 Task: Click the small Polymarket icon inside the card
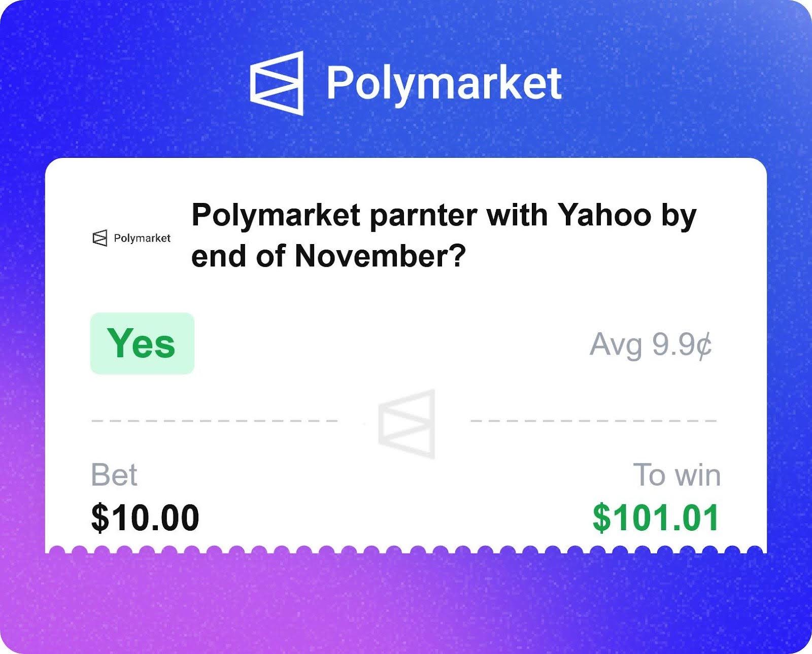coord(100,238)
